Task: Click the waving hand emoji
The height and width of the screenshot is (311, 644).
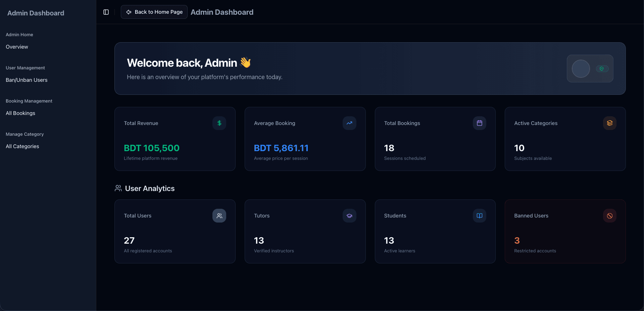Action: pos(246,63)
